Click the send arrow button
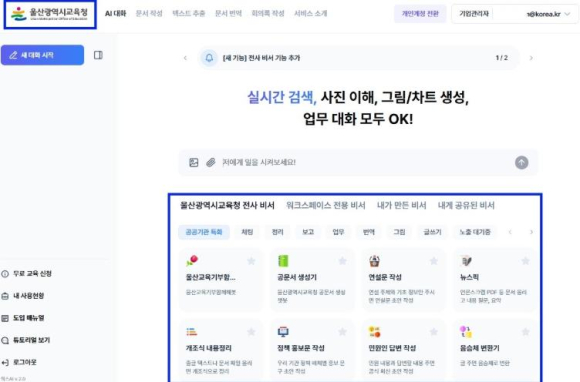580x382 pixels. pyautogui.click(x=522, y=162)
